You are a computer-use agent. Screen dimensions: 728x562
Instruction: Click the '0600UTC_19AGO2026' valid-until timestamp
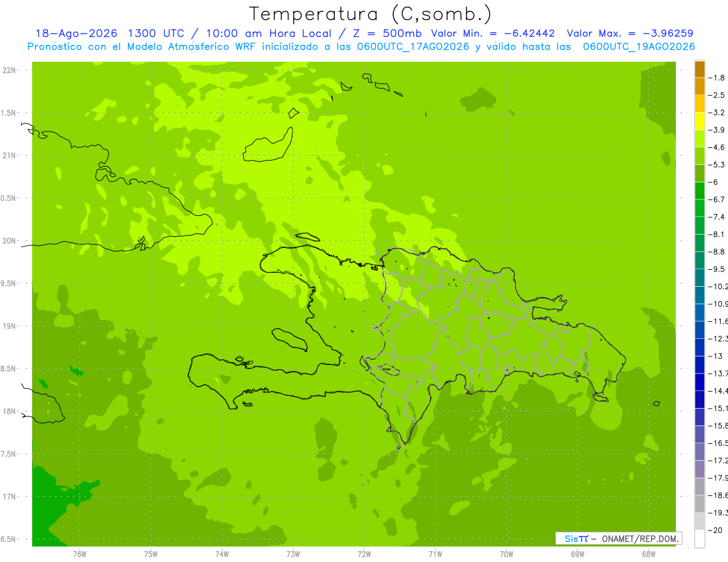[x=639, y=47]
